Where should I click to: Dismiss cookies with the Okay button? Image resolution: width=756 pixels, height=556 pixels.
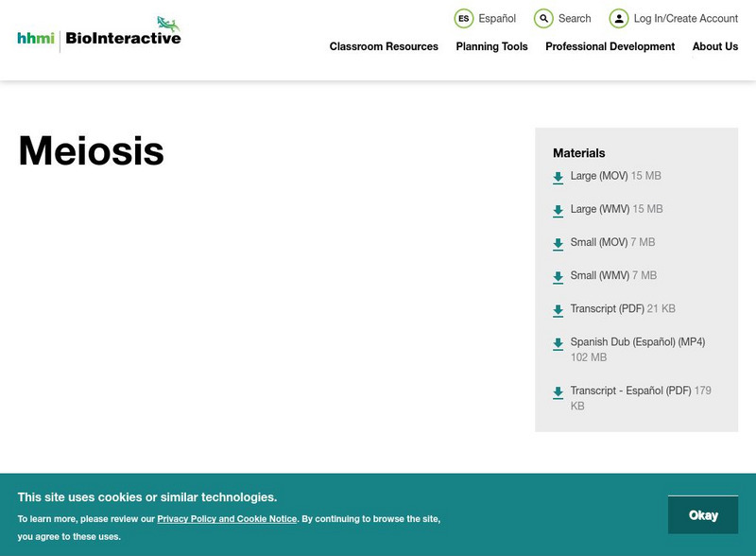click(x=704, y=514)
